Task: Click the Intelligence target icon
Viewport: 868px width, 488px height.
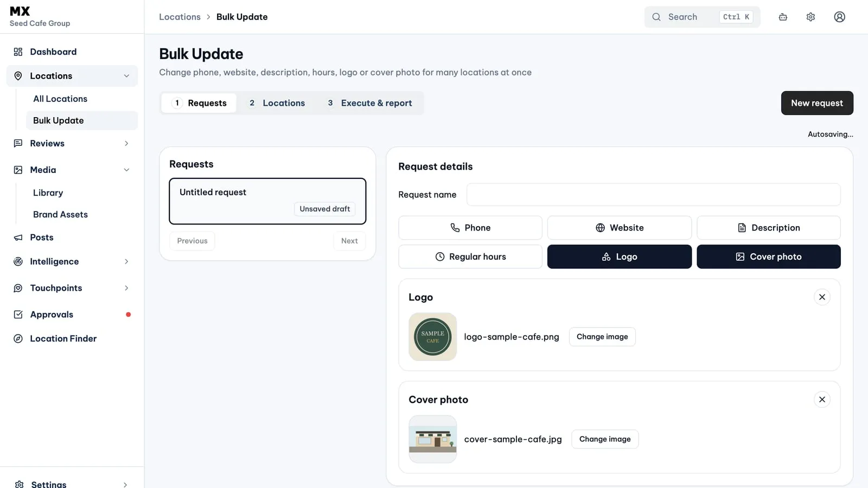Action: point(18,261)
